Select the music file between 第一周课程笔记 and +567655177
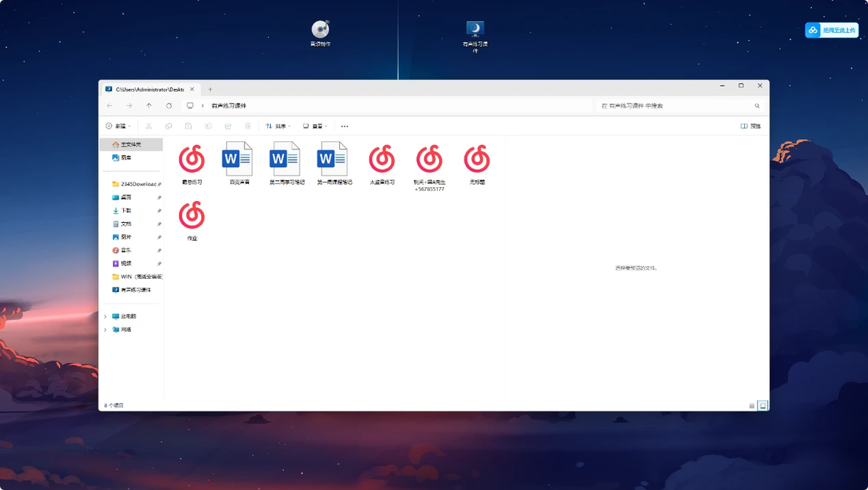This screenshot has width=868, height=490. [382, 164]
